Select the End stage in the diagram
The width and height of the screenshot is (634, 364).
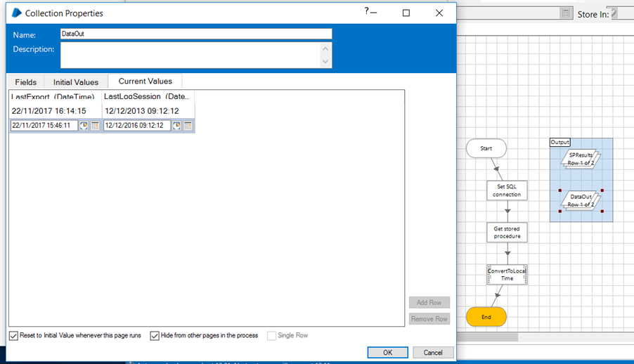[486, 317]
